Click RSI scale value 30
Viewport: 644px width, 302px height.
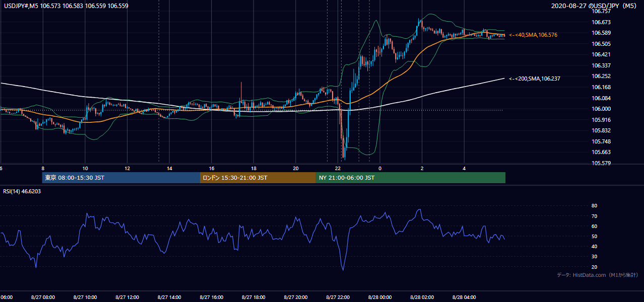click(594, 256)
